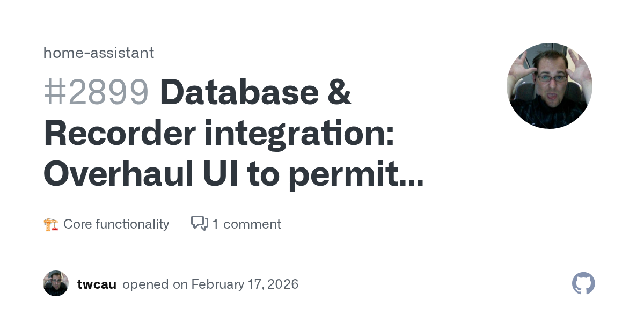
Task: Click the comment speech bubbles icon
Action: pos(199,223)
